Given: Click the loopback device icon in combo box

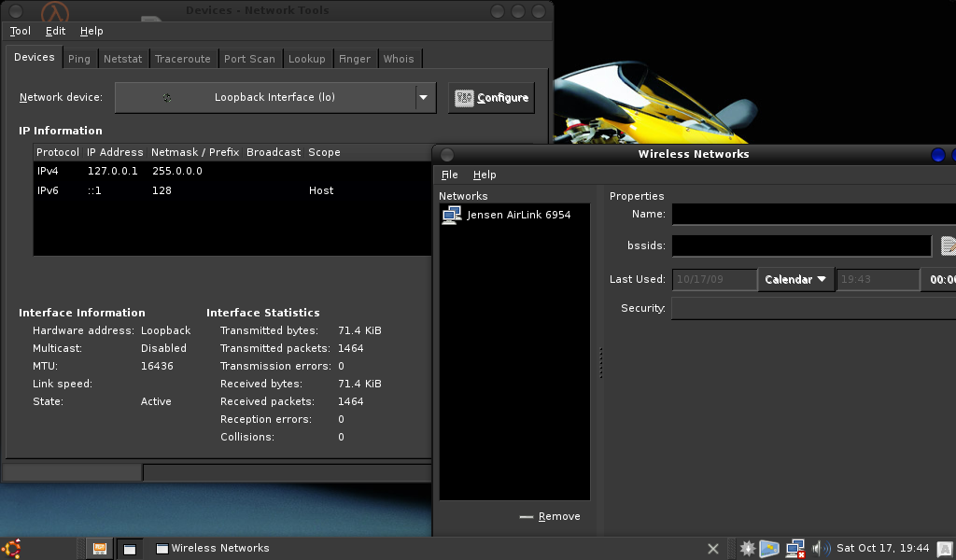Looking at the screenshot, I should (167, 97).
